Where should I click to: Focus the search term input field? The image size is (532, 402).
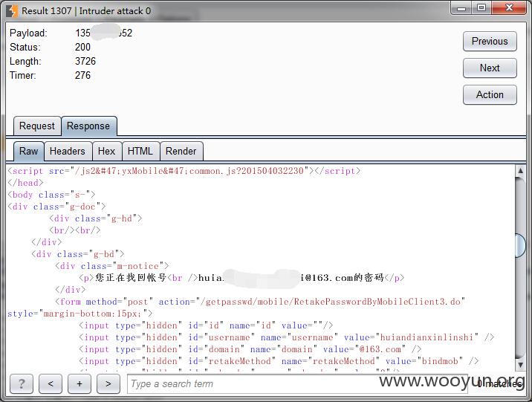click(x=297, y=383)
